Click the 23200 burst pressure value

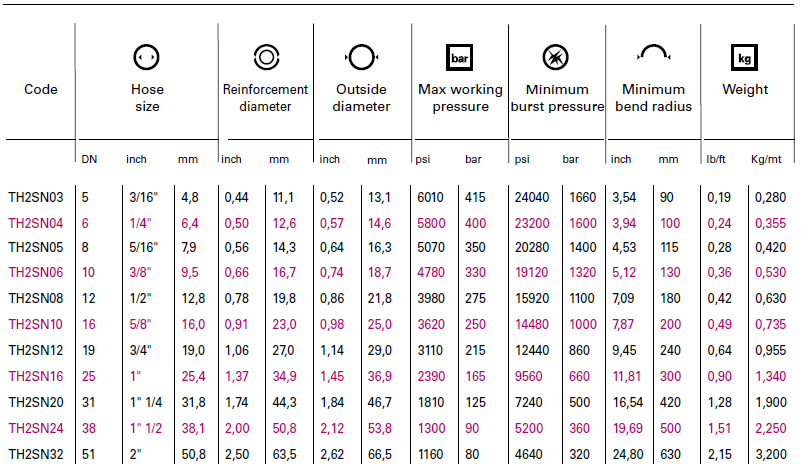pyautogui.click(x=532, y=223)
